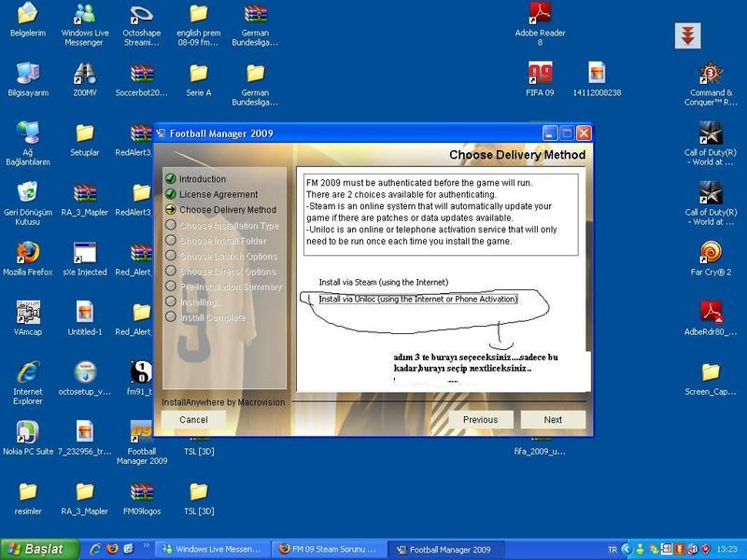Select Bilgisayarım desktop icon
747x560 pixels.
pyautogui.click(x=28, y=80)
